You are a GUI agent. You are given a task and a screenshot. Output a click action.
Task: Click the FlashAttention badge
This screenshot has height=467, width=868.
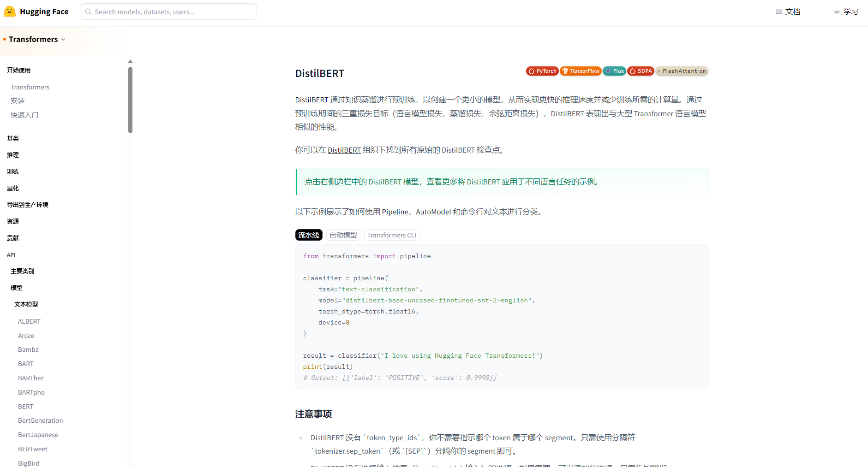(x=682, y=71)
